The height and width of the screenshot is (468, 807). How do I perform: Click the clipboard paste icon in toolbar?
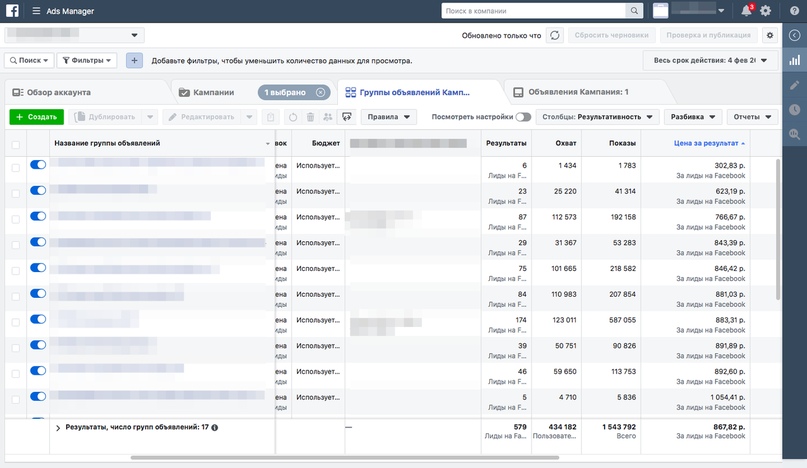coord(271,117)
